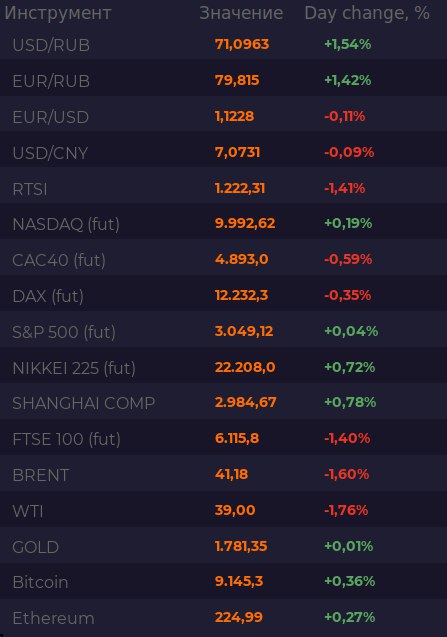Click SHANGHAI COMP instrument label
Image resolution: width=447 pixels, height=637 pixels.
pos(84,403)
